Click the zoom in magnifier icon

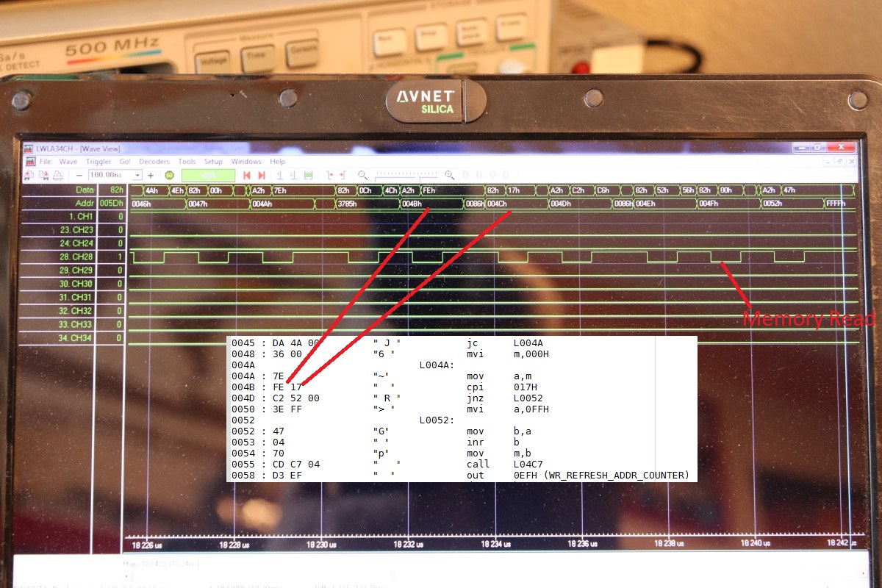coord(449,175)
